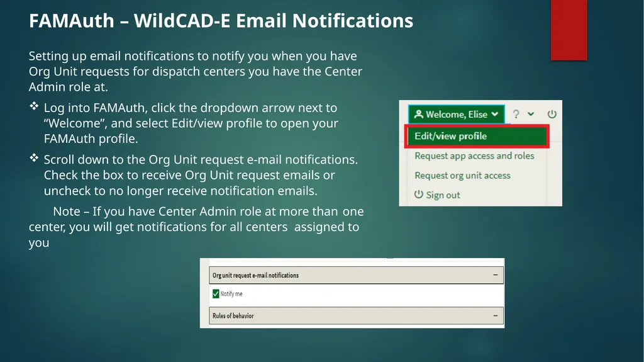644x362 pixels.
Task: Click the power icon in the FAMAuth header
Action: (x=552, y=114)
